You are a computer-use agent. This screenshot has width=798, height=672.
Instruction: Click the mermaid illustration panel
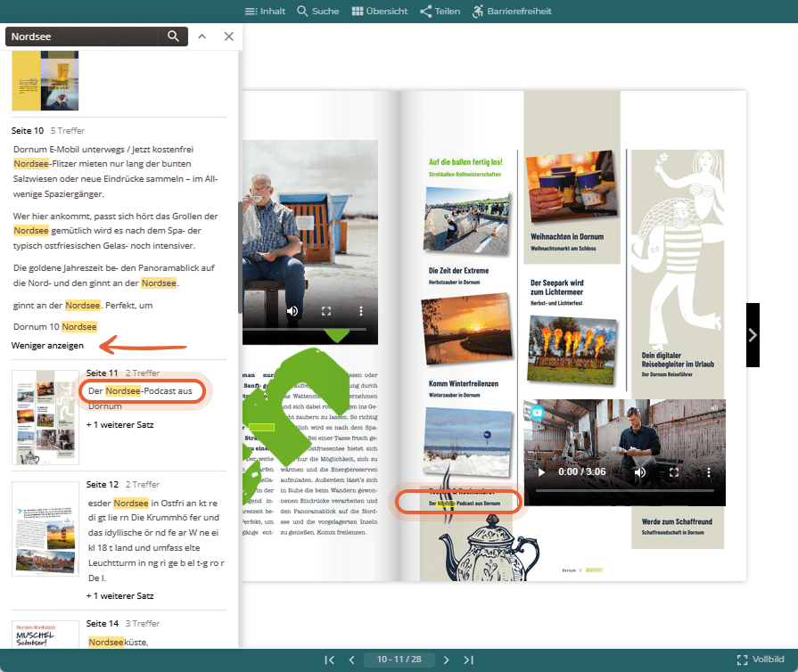click(678, 250)
